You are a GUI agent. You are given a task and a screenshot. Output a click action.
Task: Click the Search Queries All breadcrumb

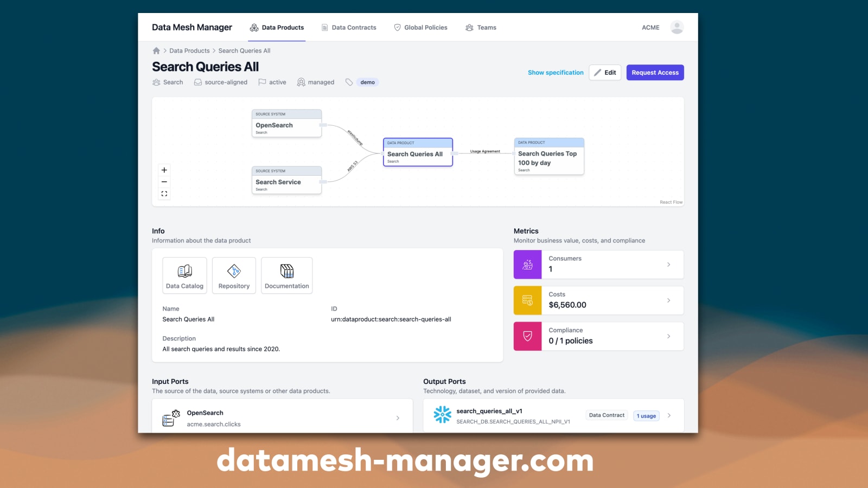(244, 50)
